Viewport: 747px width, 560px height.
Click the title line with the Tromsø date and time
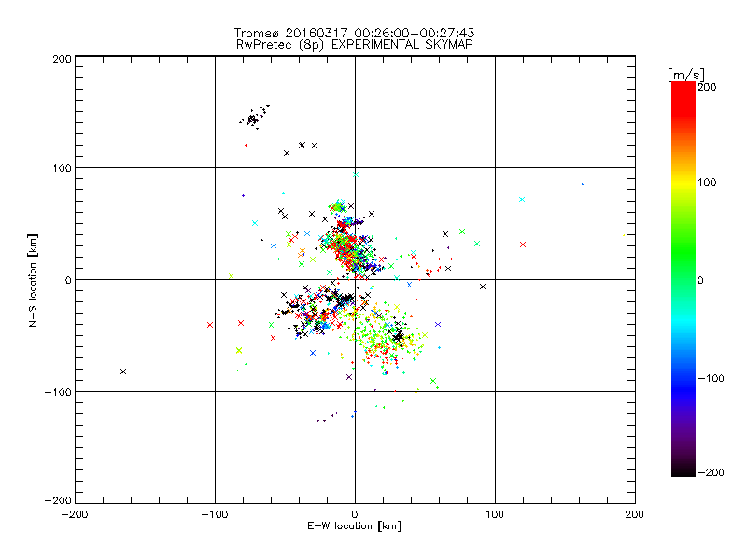point(354,33)
